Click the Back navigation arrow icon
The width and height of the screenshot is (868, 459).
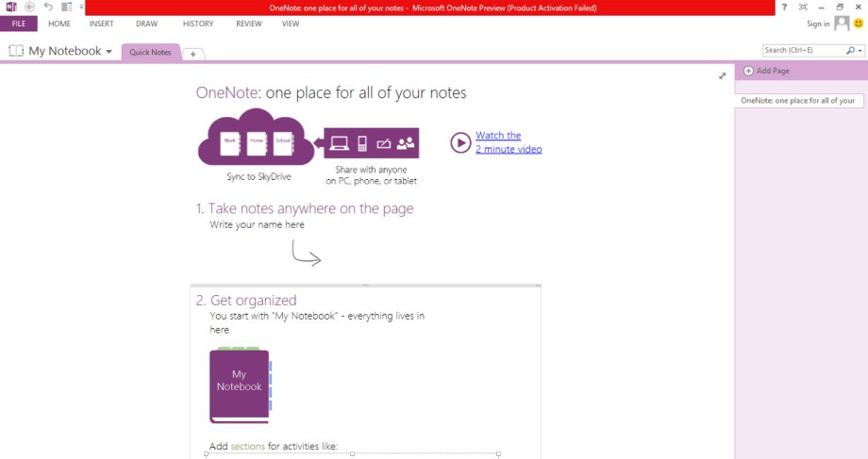click(29, 7)
